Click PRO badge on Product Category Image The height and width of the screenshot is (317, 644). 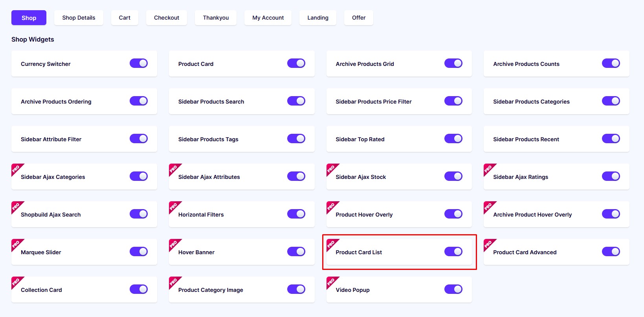[x=174, y=282]
